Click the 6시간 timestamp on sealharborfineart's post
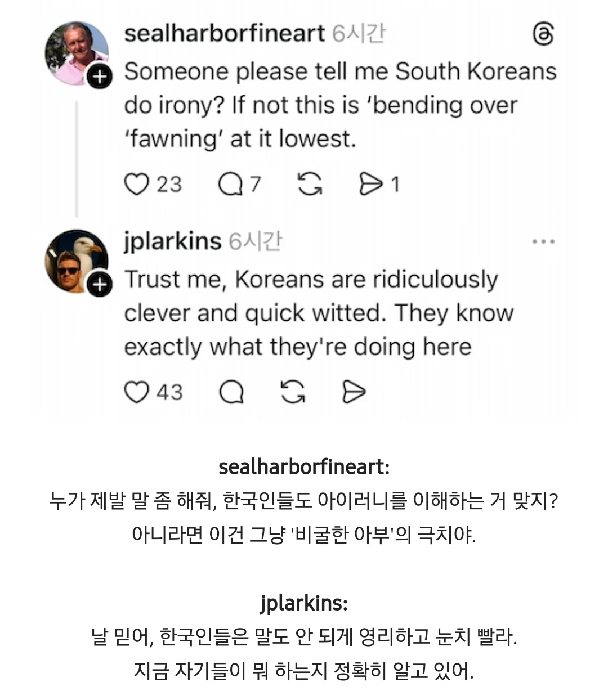This screenshot has width=608, height=700. pyautogui.click(x=359, y=33)
